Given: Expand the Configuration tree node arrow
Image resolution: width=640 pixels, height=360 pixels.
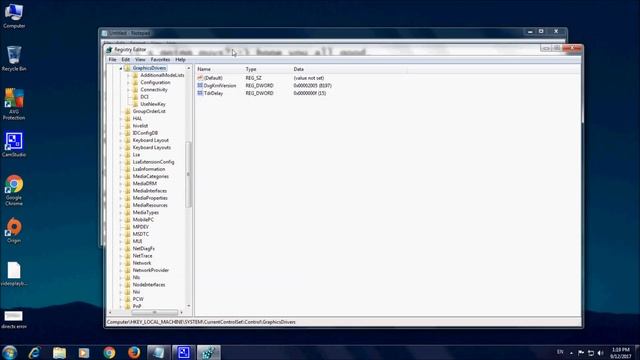Looking at the screenshot, I should [x=128, y=83].
